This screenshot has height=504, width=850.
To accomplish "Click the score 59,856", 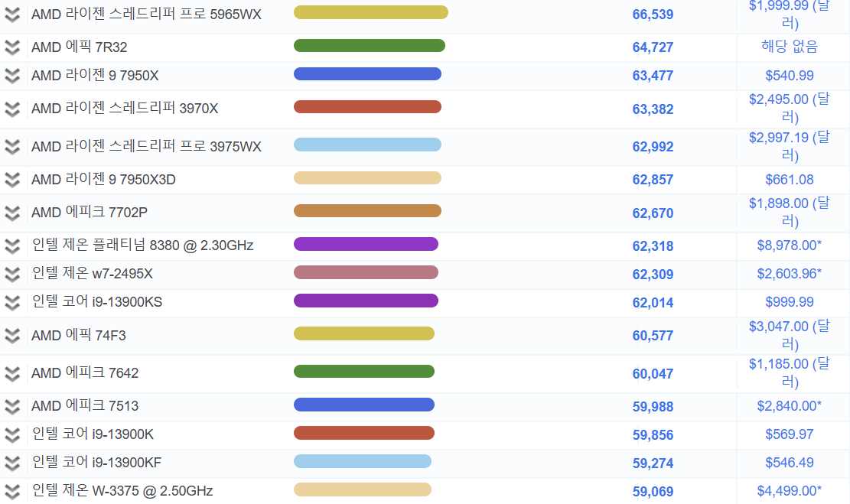I will pos(653,435).
